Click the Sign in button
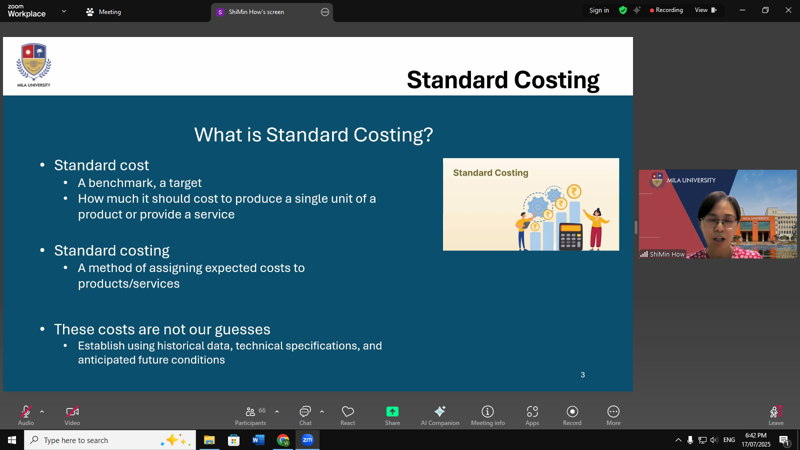The height and width of the screenshot is (450, 800). [599, 10]
